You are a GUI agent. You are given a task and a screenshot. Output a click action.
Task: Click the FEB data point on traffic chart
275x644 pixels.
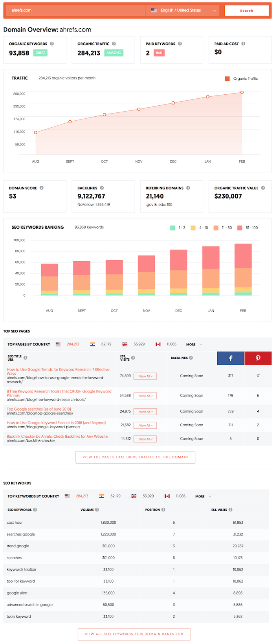pos(242,92)
